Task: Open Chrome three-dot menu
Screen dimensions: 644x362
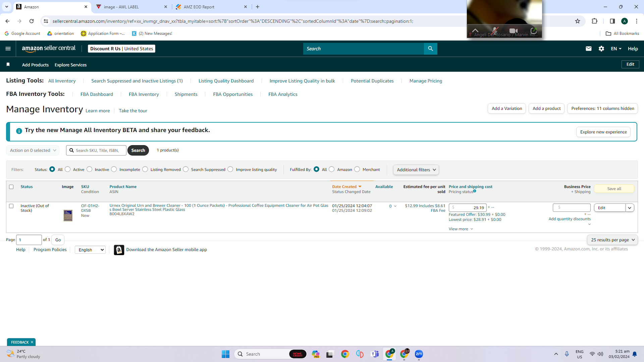Action: [x=637, y=21]
